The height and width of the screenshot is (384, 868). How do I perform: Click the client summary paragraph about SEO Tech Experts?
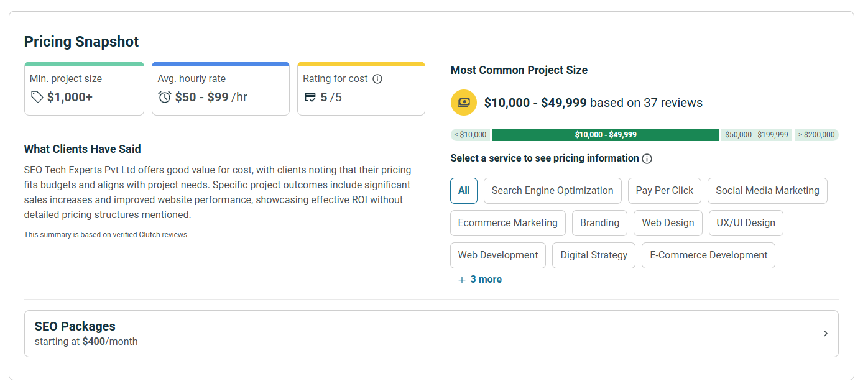pyautogui.click(x=218, y=192)
